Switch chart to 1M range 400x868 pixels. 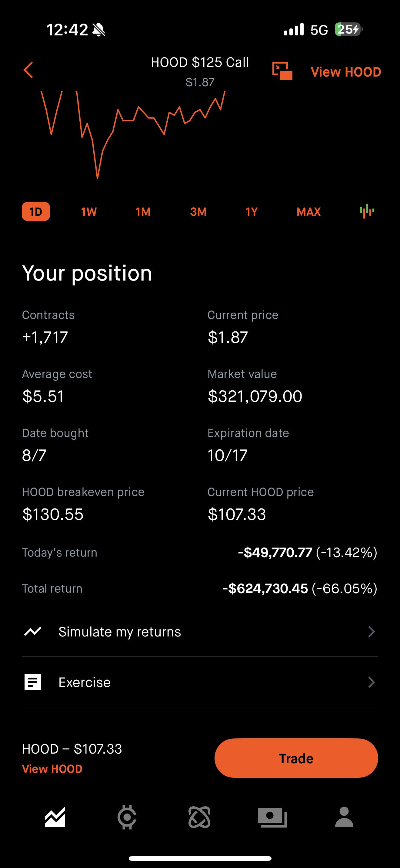click(x=143, y=212)
